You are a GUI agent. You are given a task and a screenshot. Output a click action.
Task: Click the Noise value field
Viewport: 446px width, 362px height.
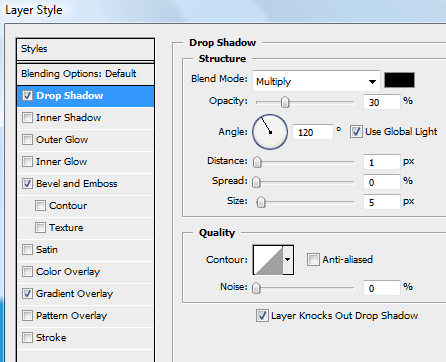[382, 288]
